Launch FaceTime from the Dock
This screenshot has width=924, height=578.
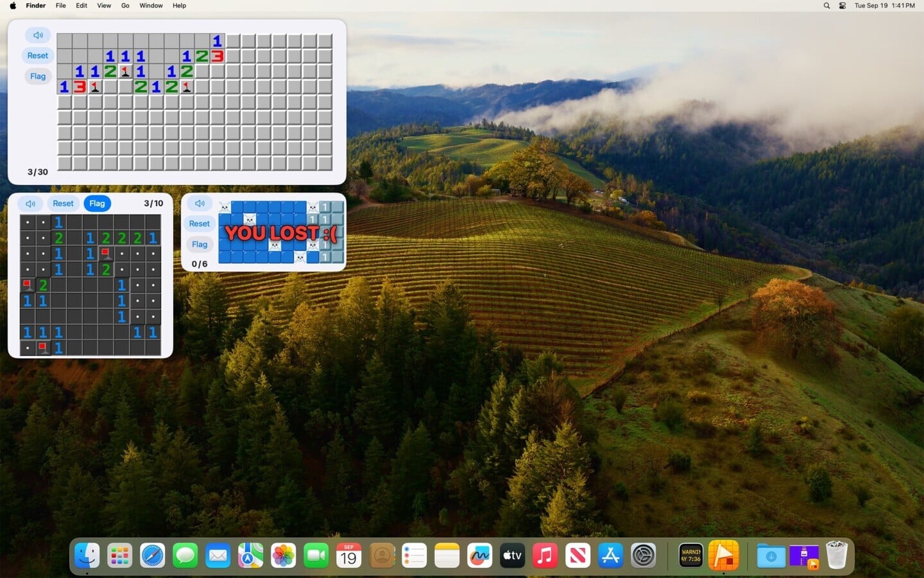tap(316, 555)
